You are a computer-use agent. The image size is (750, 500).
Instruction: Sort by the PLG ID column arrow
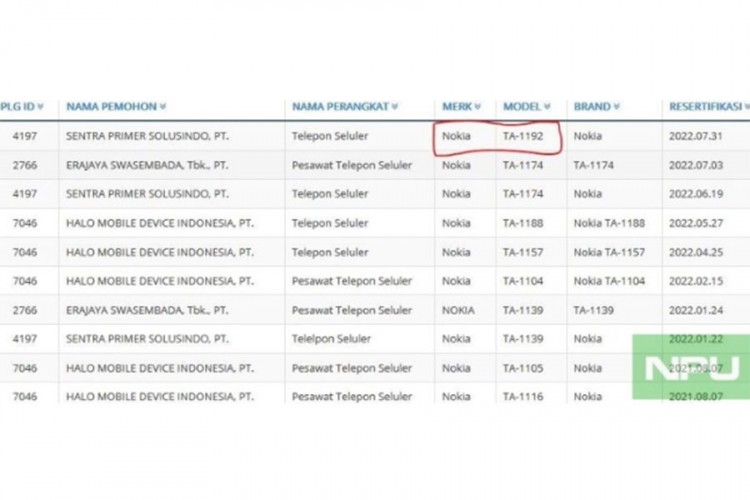click(x=40, y=107)
